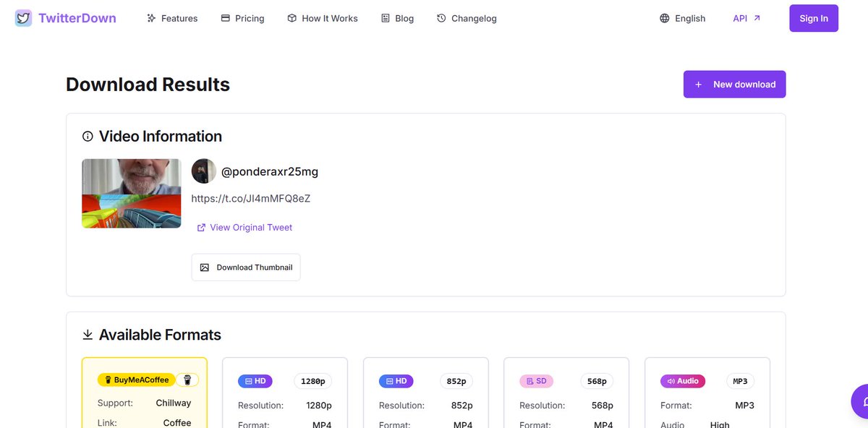Open How It Works in navigation
Image resolution: width=868 pixels, height=428 pixels.
click(322, 18)
